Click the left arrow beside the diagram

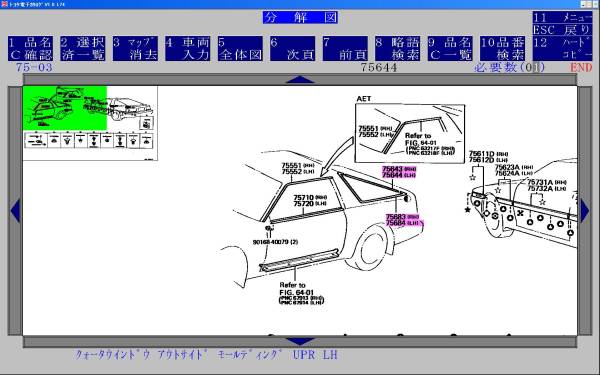point(15,210)
